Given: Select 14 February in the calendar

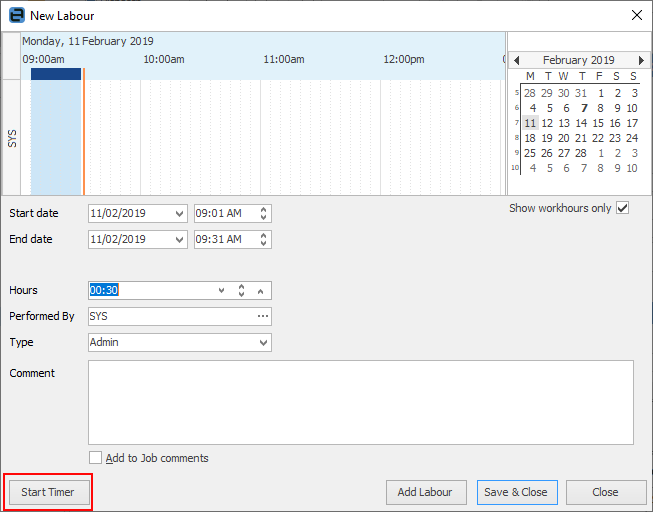Looking at the screenshot, I should [x=581, y=123].
